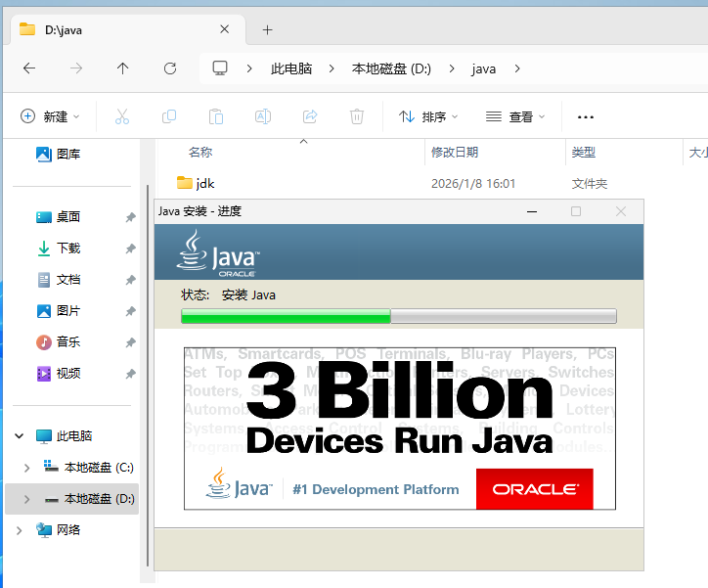This screenshot has width=708, height=588.
Task: Click the 文件夹 type cell
Action: click(x=590, y=184)
